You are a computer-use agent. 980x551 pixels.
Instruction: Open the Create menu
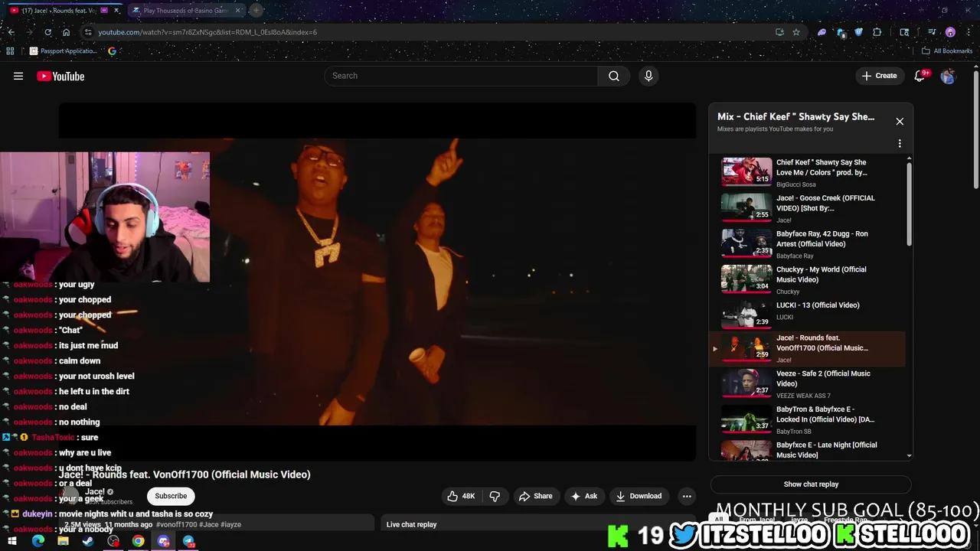click(x=879, y=76)
